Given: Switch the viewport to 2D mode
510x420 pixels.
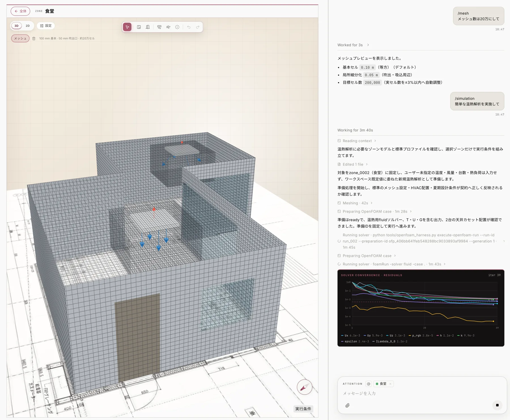Looking at the screenshot, I should coord(27,26).
